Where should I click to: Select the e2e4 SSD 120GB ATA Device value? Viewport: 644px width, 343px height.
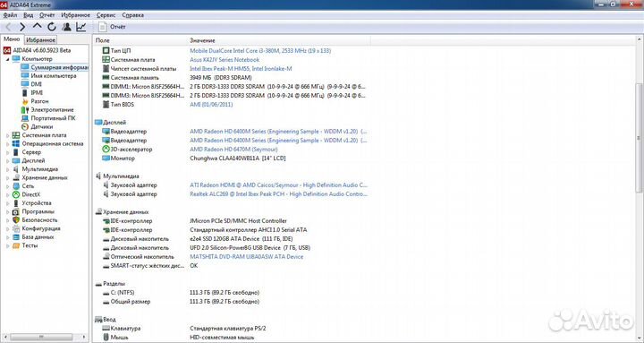(241, 239)
